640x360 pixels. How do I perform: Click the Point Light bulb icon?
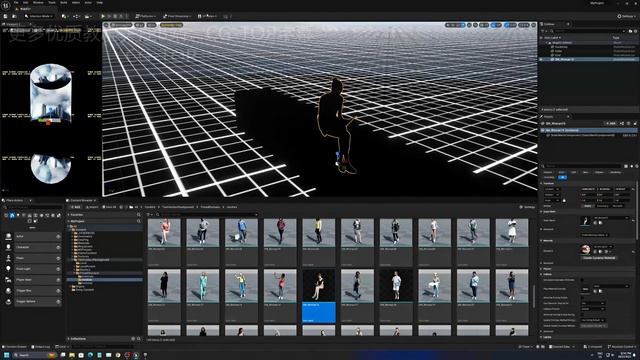pyautogui.click(x=8, y=269)
